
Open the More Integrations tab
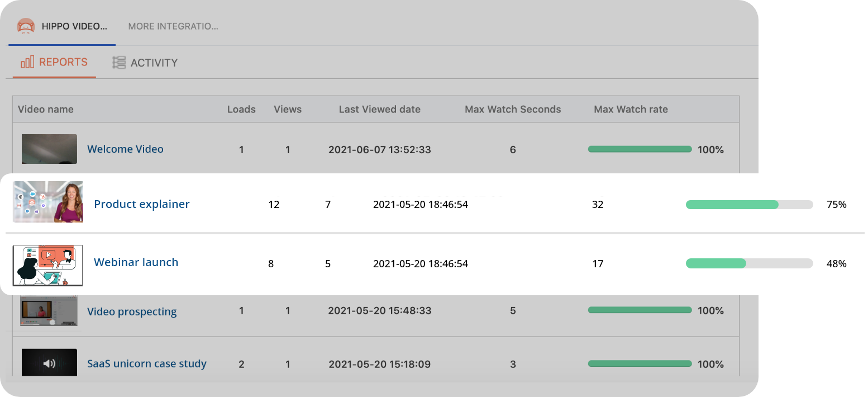tap(173, 26)
